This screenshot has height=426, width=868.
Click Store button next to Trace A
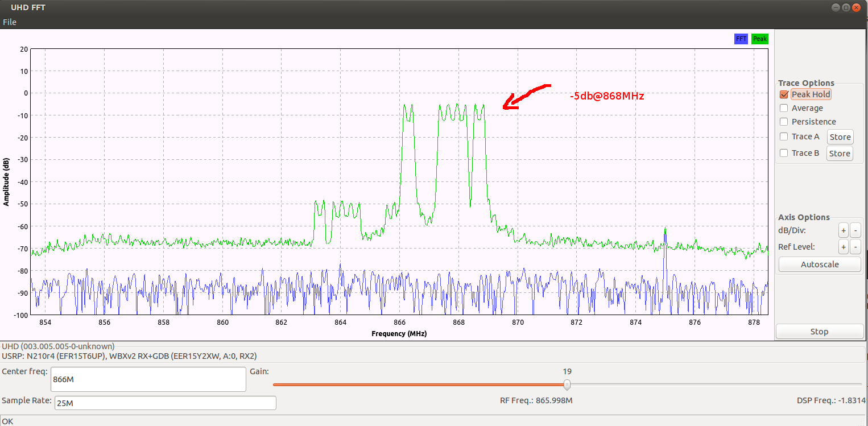click(840, 137)
